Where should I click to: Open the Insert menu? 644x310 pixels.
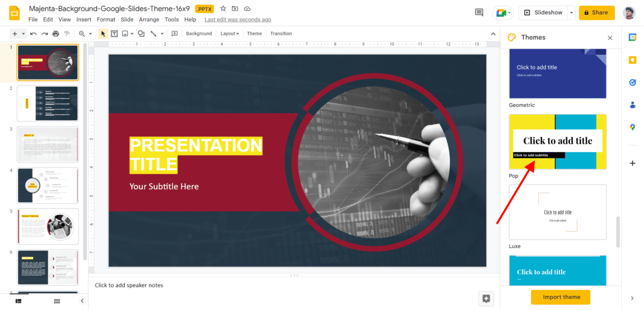(x=84, y=20)
